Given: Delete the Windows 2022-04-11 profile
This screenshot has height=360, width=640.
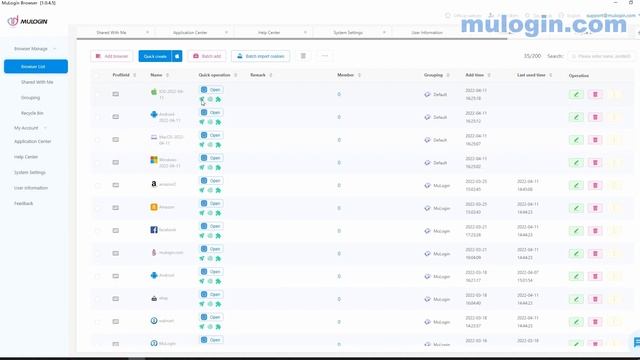Looking at the screenshot, I should click(x=595, y=163).
